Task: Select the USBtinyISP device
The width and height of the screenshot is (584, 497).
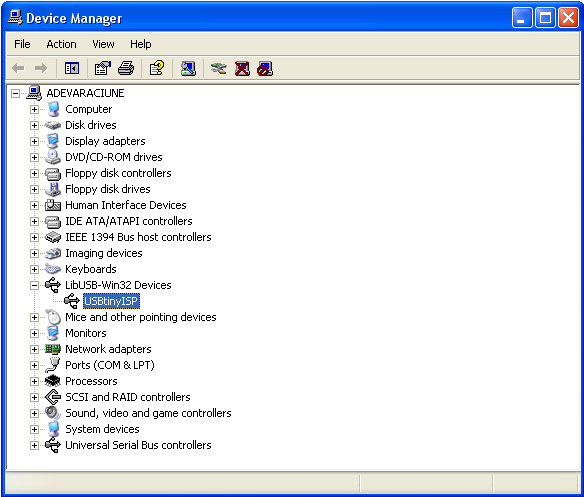Action: (x=111, y=301)
